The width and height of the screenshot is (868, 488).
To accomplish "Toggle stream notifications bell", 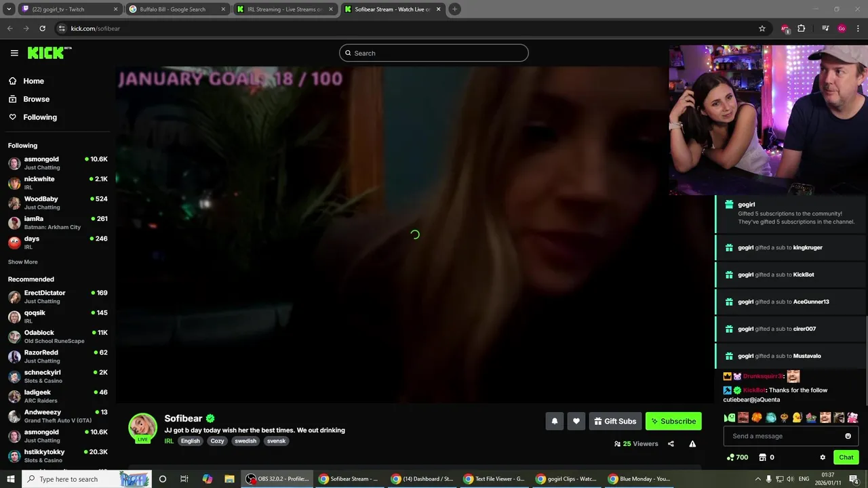I will (555, 421).
